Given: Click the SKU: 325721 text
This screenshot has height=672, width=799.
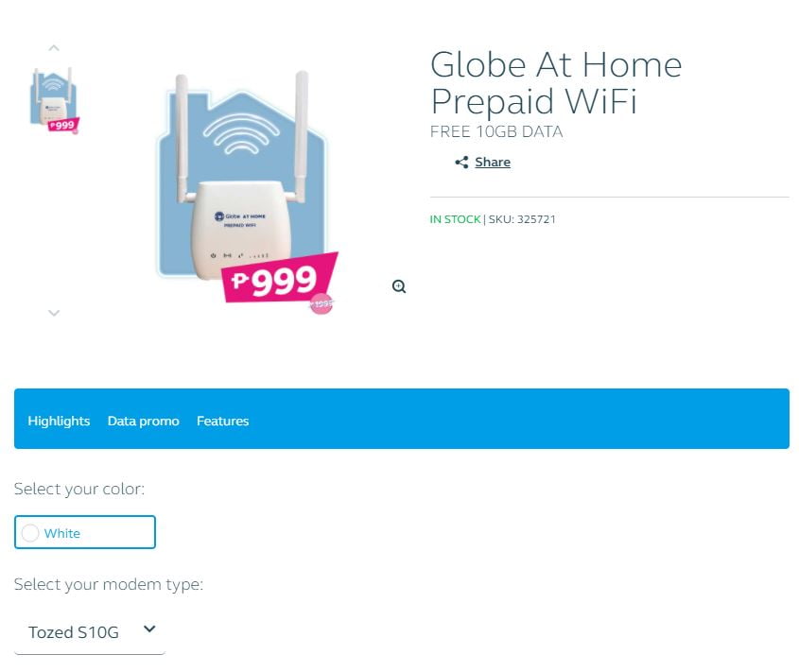Looking at the screenshot, I should pyautogui.click(x=522, y=219).
